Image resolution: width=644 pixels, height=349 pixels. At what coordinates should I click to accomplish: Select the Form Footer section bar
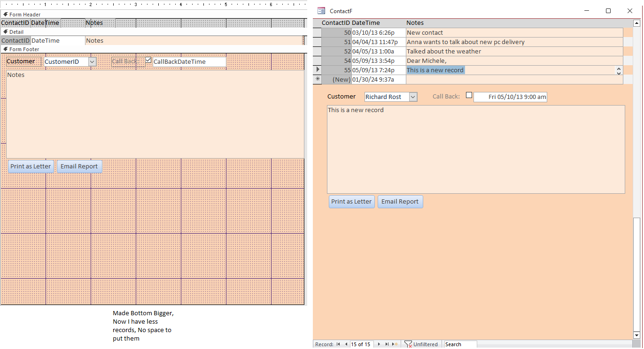[23, 49]
